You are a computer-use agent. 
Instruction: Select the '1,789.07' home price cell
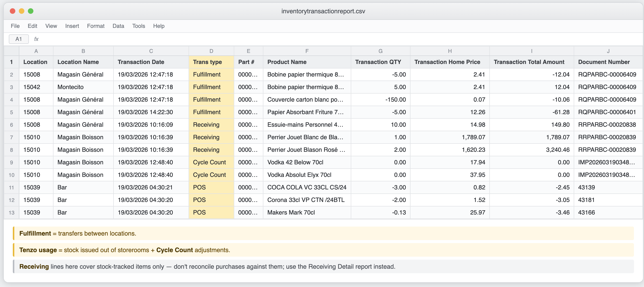point(450,137)
